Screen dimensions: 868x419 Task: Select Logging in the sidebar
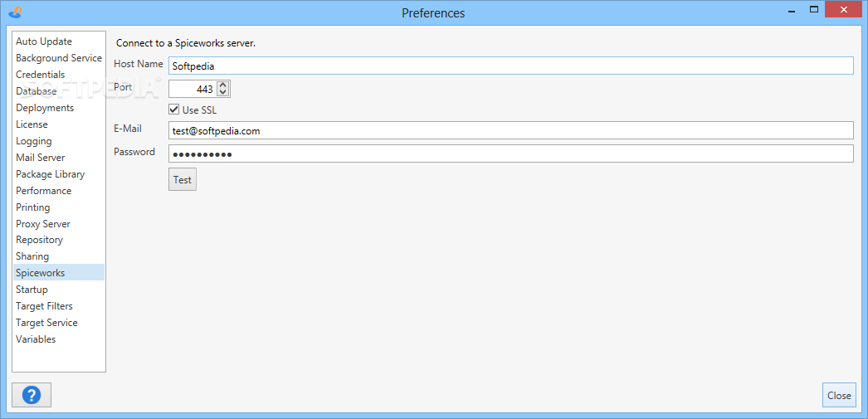pos(59,141)
